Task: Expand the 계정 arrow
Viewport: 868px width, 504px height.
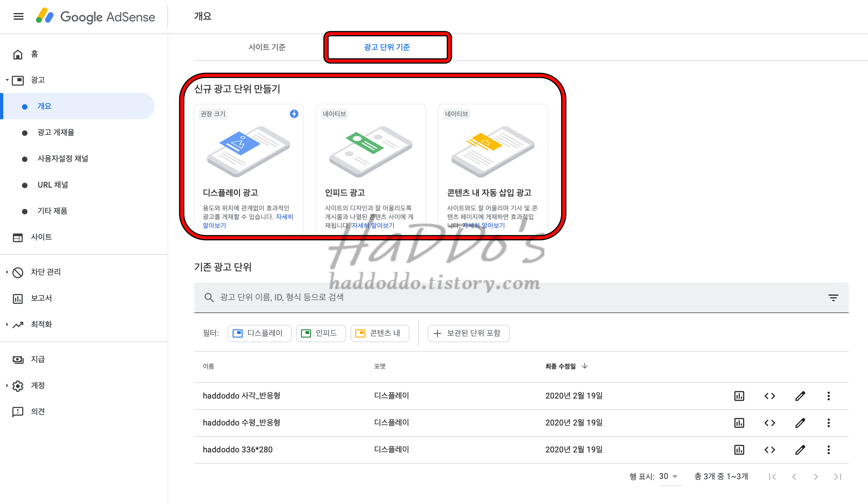Action: tap(7, 385)
